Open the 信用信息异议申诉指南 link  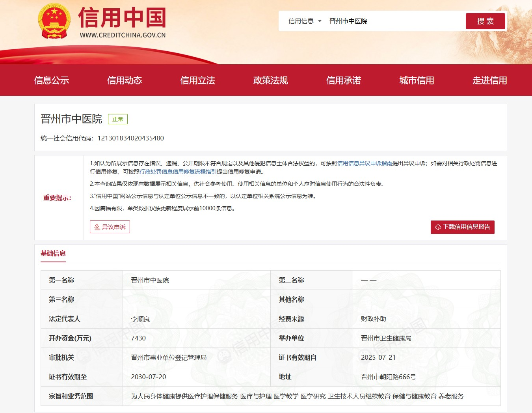(x=365, y=163)
